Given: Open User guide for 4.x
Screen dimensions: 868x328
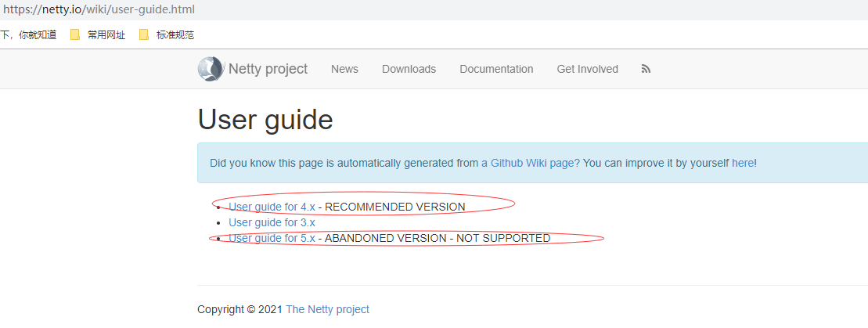Looking at the screenshot, I should pyautogui.click(x=272, y=207).
